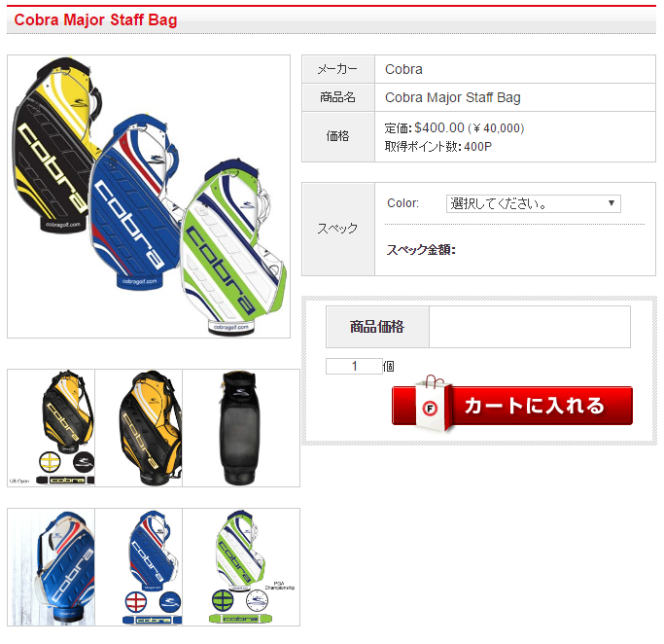This screenshot has height=644, width=664.
Task: Click the blue Cobra bag in main image
Action: pos(133,203)
